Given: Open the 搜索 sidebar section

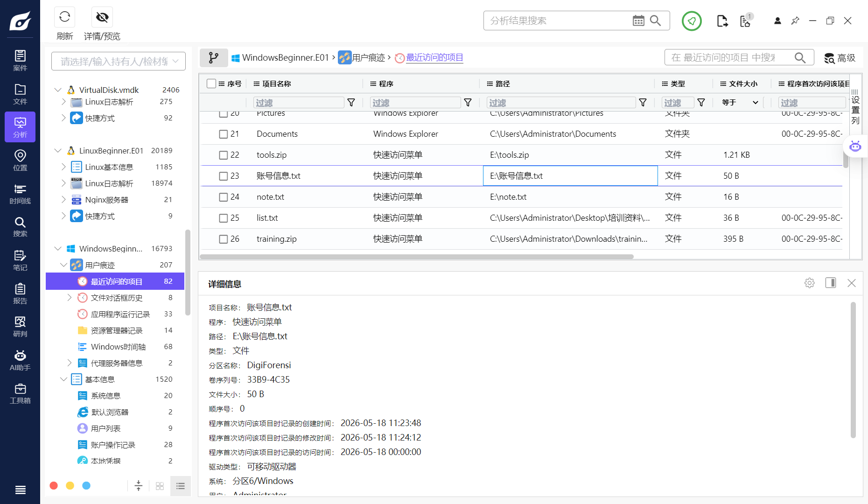Looking at the screenshot, I should click(20, 227).
